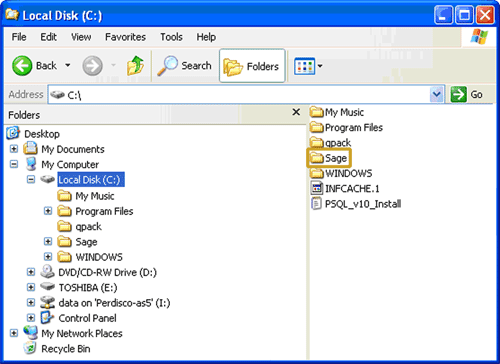Viewport: 500px width, 364px height.
Task: Click the Windows flag logo
Action: click(x=479, y=37)
